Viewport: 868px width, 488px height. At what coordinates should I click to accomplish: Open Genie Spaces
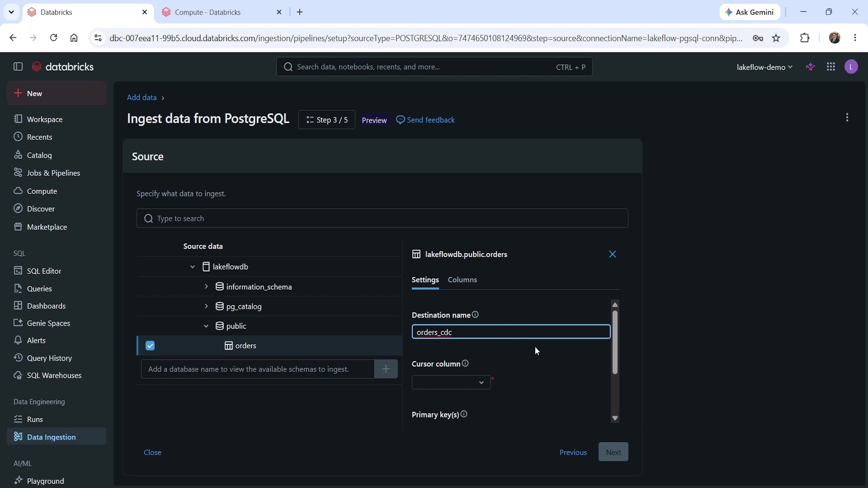point(57,323)
